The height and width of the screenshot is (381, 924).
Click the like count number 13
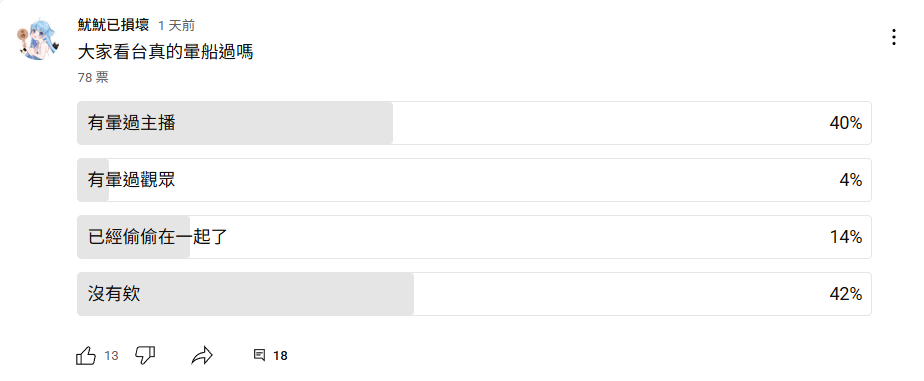click(111, 356)
